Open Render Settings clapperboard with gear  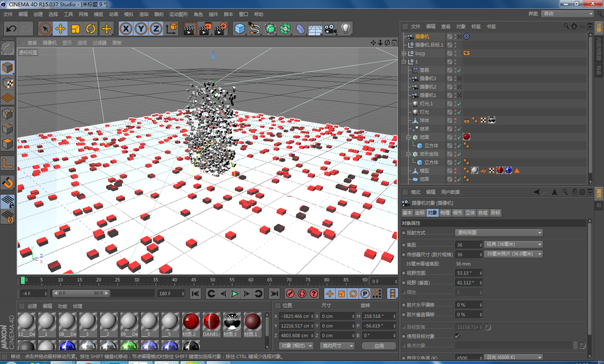click(220, 29)
